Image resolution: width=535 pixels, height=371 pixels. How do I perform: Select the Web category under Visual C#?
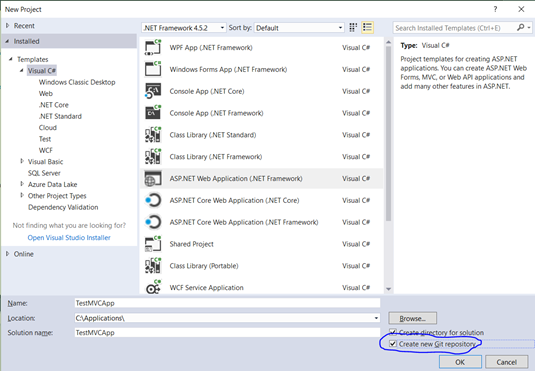point(46,94)
